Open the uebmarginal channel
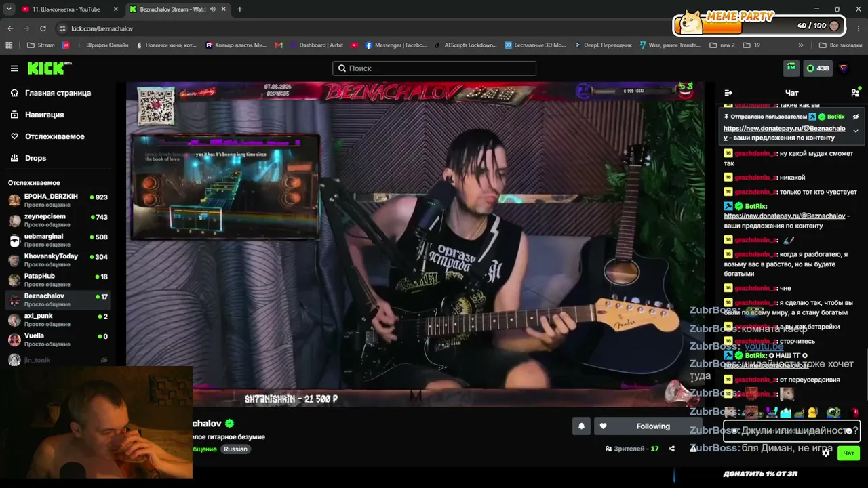 coord(58,240)
